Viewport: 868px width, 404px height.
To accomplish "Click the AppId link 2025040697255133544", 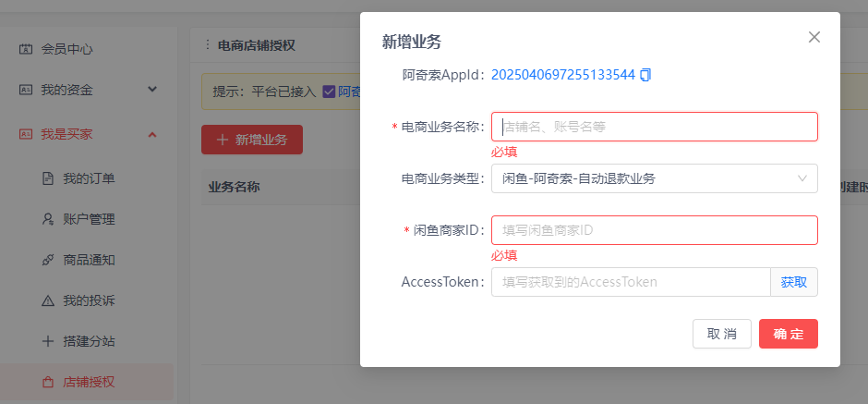I will [563, 75].
